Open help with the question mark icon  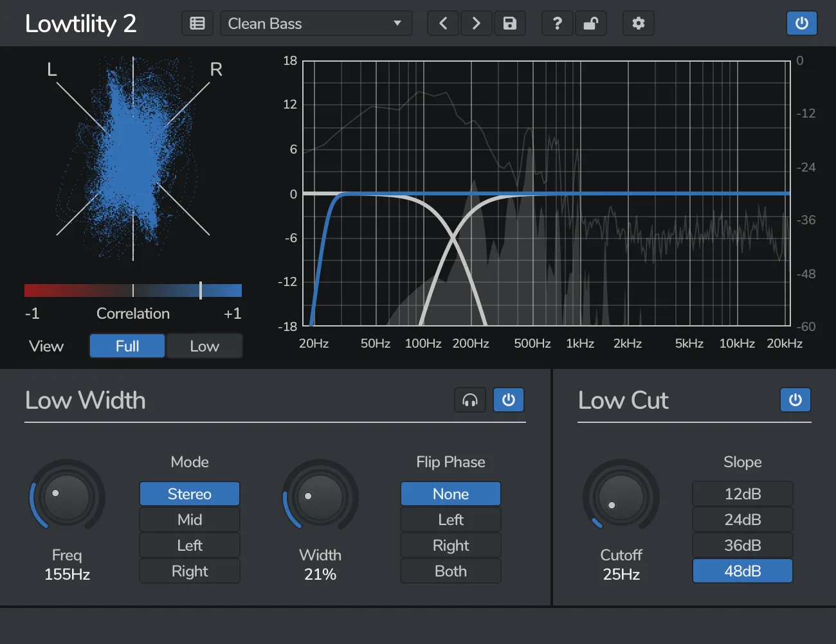pyautogui.click(x=558, y=24)
